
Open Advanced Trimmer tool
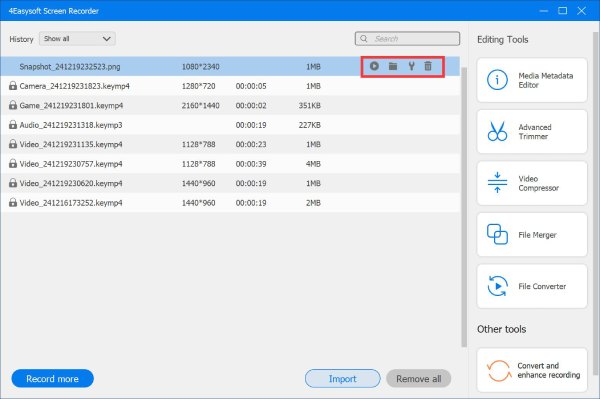point(532,132)
